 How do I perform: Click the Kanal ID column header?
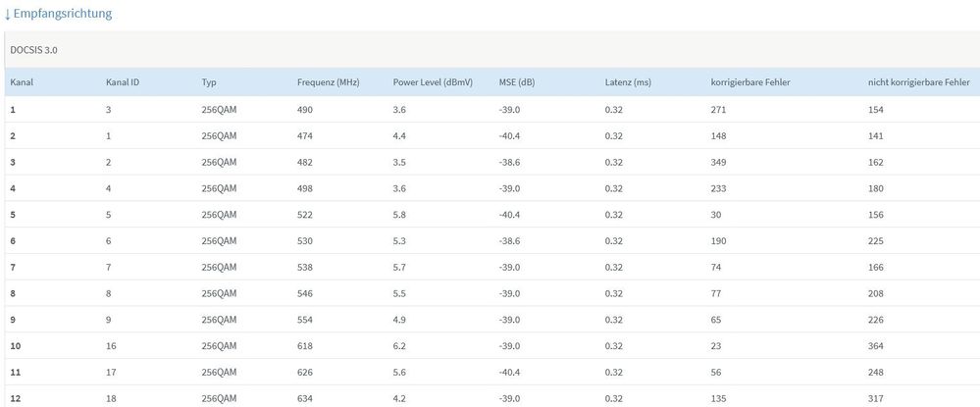tap(123, 82)
